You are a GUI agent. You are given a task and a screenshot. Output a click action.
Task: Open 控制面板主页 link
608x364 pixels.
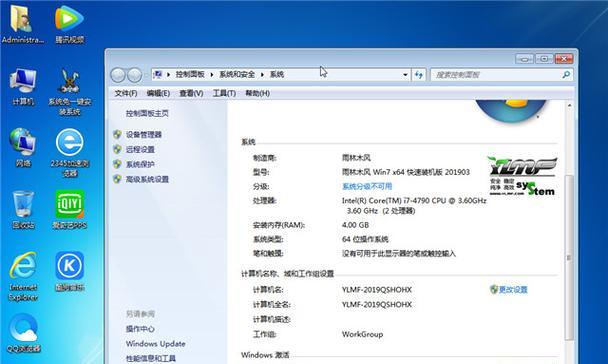147,113
